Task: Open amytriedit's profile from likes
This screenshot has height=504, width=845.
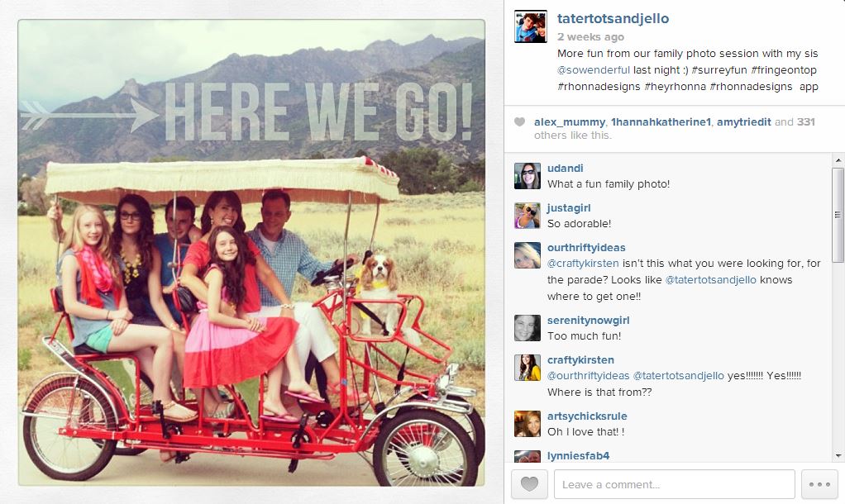Action: (743, 122)
